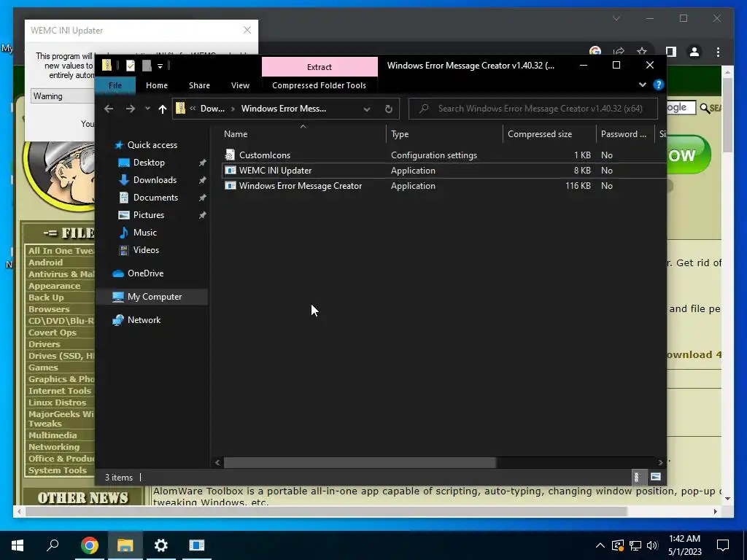Open the View ribbon tab
The width and height of the screenshot is (747, 560).
point(240,85)
